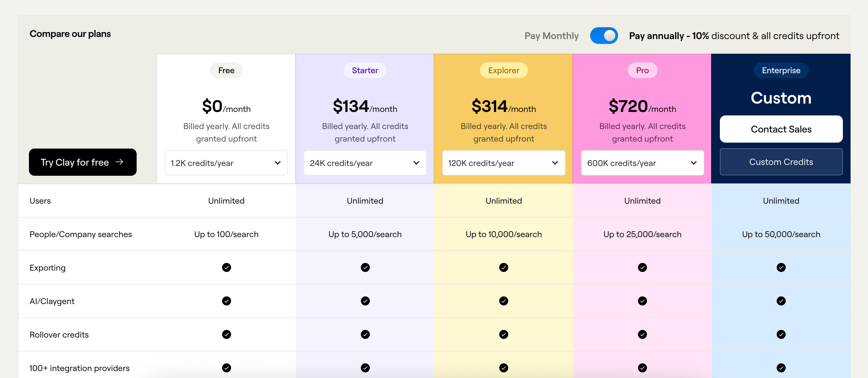
Task: Click Unlimited users cell under Pro
Action: (642, 201)
